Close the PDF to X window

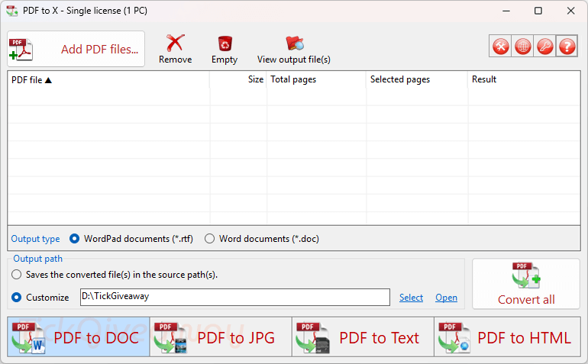(570, 11)
